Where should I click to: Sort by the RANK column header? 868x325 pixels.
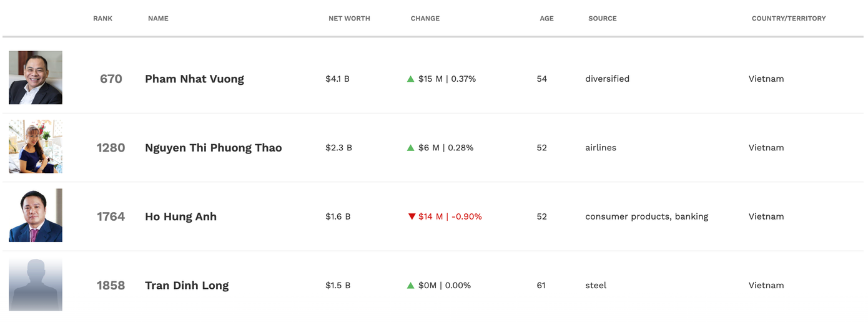coord(103,19)
